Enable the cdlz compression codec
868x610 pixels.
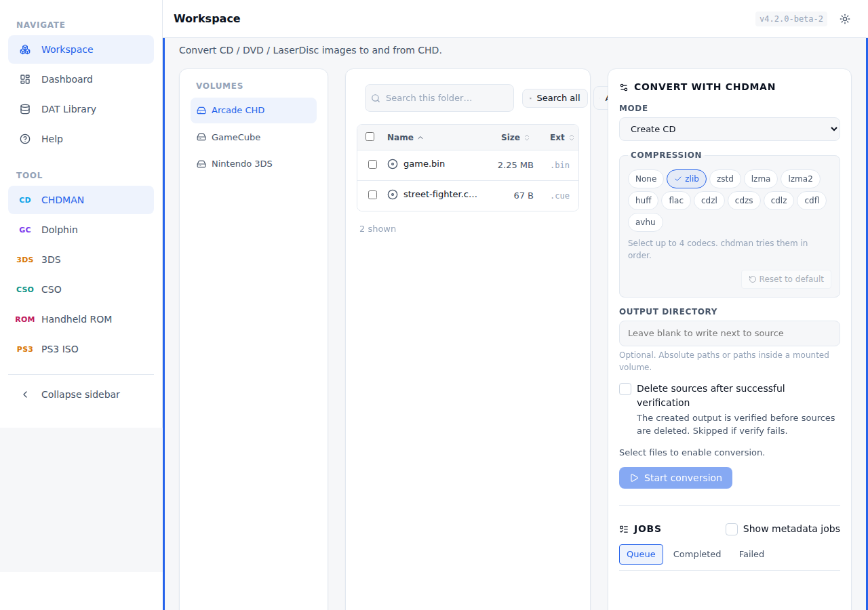779,201
